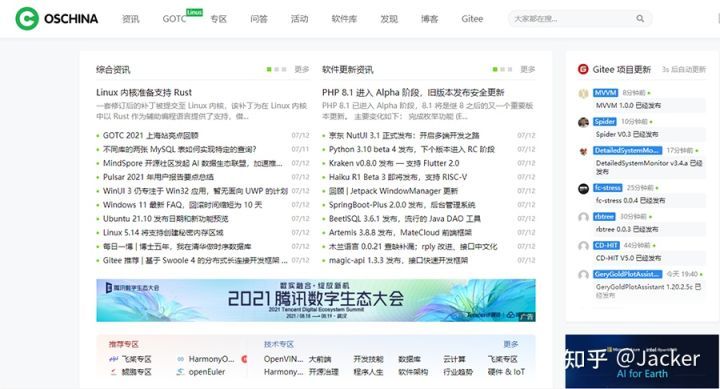The image size is (720, 389).
Task: Open Ubuntu 21.10 发布日期 article
Action: [165, 219]
